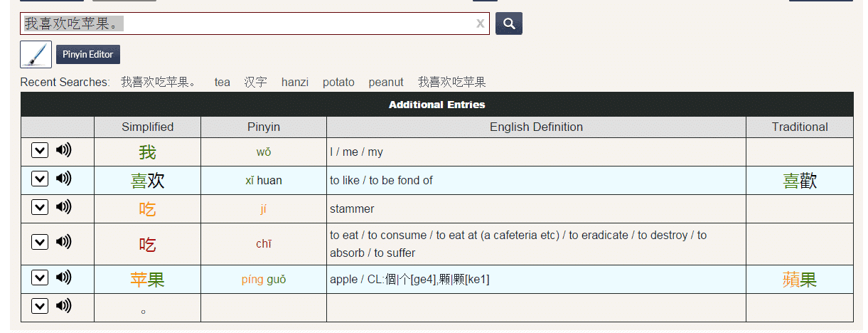Expand options dropdown for 我 row
This screenshot has height=333, width=868.
pos(40,151)
